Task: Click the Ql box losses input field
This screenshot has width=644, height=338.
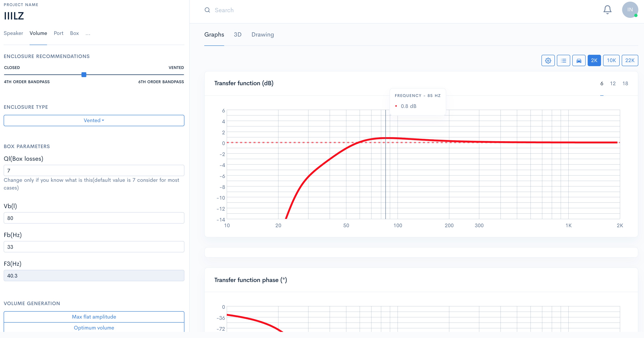Action: pos(94,170)
